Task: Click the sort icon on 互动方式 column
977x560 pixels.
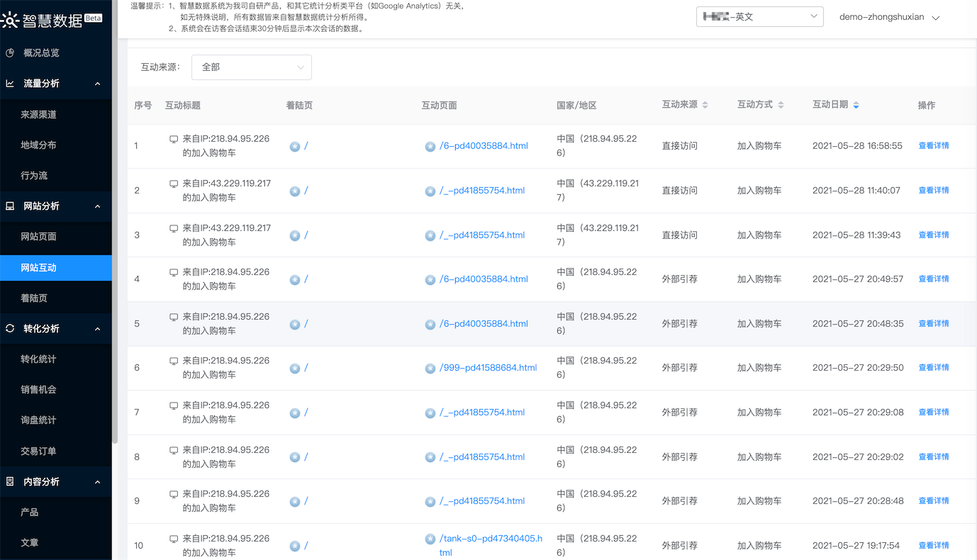Action: [781, 105]
